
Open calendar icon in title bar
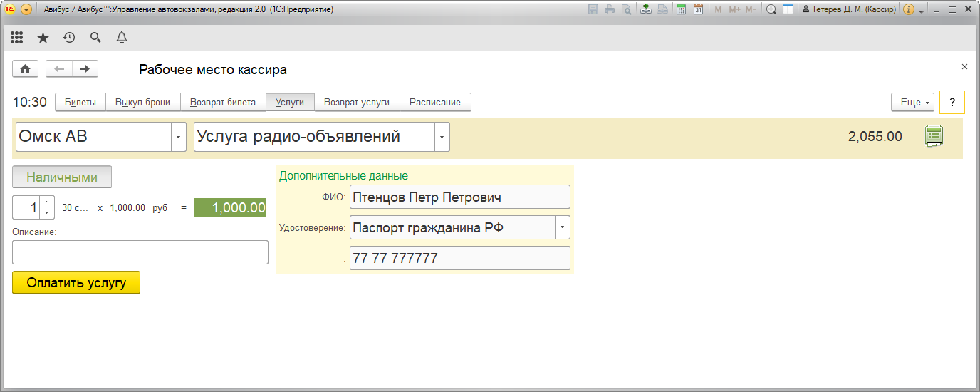click(698, 10)
